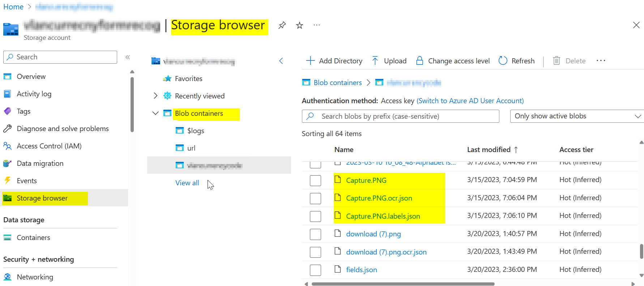Click the Refresh circular arrow icon
Viewport: 644px width, 286px height.
503,60
